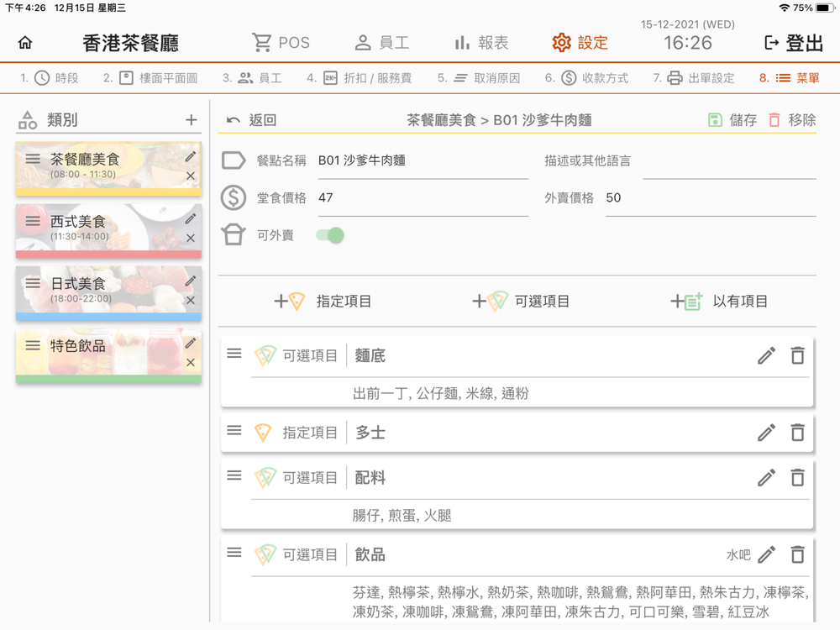The image size is (840, 630).
Task: Click the battery indicator in status bar
Action: click(824, 8)
